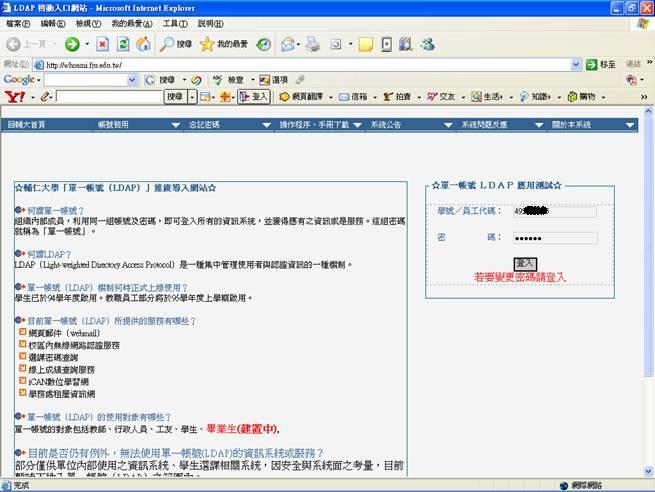655x492 pixels.
Task: Expand the 忘記密碼 navigation menu arrow
Action: (x=267, y=125)
